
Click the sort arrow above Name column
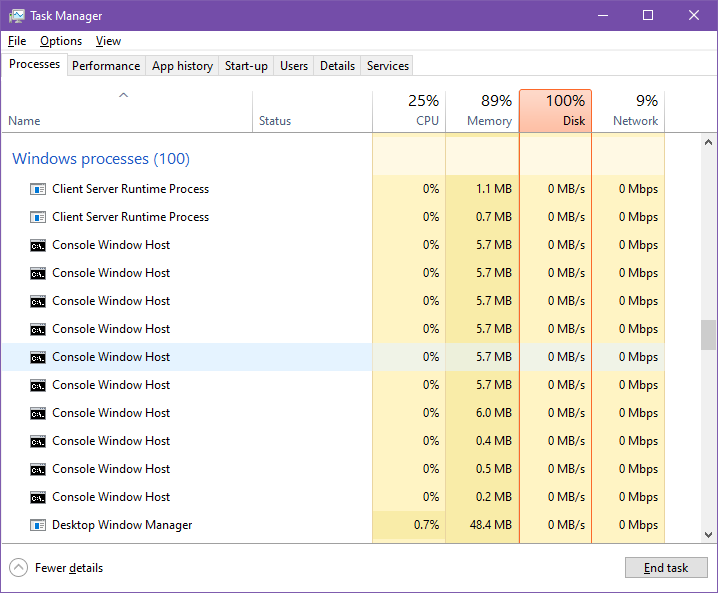pos(124,96)
